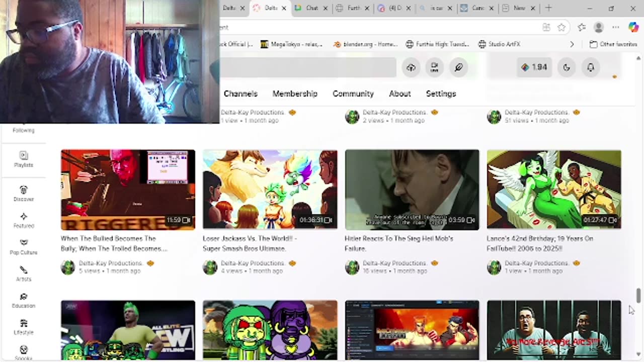Open channel avatar under the Triggered video

(x=68, y=267)
